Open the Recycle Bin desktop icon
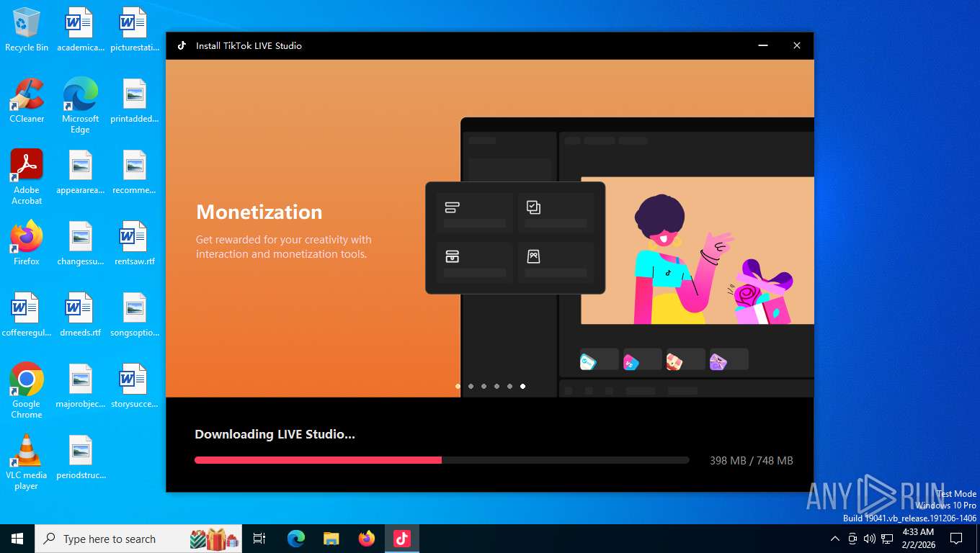 point(27,30)
